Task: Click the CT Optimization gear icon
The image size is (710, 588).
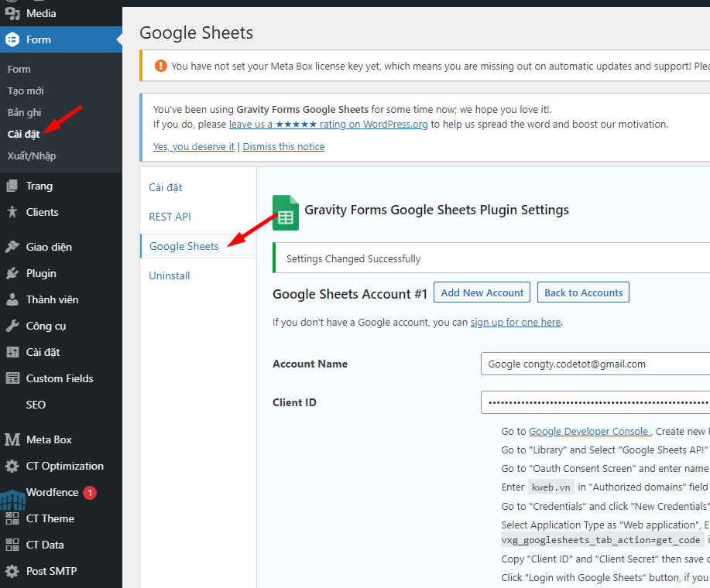Action: click(12, 466)
